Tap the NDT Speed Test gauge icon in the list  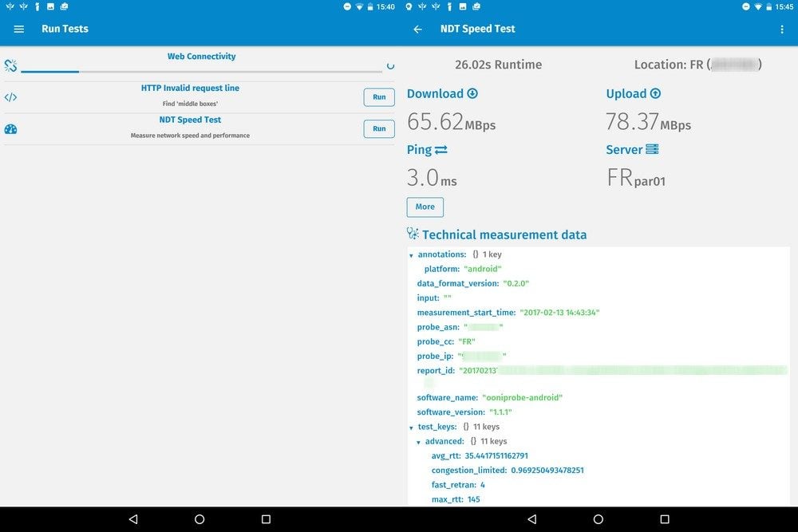point(10,129)
